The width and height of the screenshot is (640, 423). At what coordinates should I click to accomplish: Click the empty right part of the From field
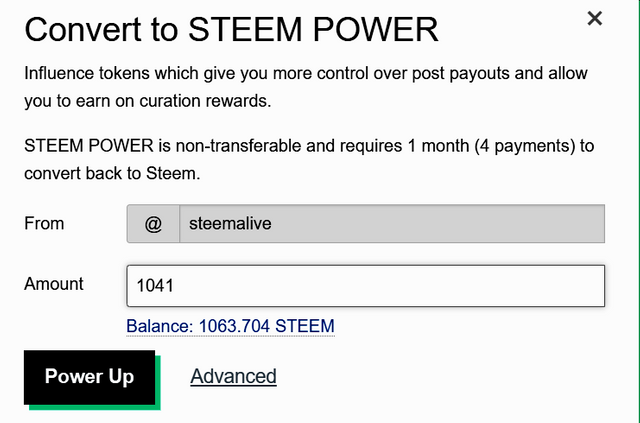point(500,224)
